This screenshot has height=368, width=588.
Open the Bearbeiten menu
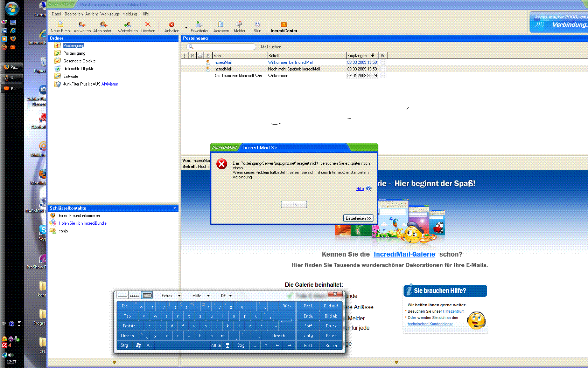[73, 14]
